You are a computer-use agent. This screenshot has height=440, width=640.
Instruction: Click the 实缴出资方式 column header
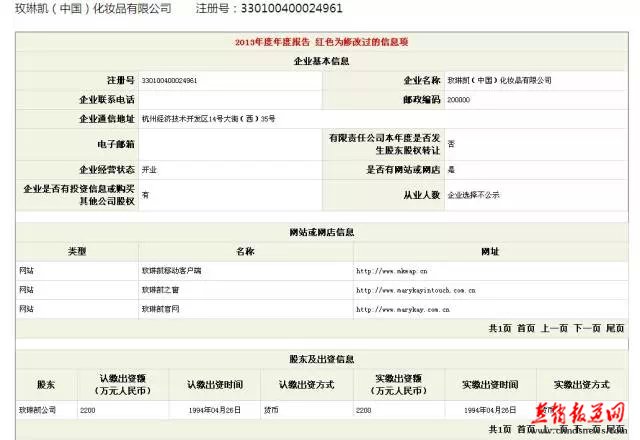tap(582, 384)
